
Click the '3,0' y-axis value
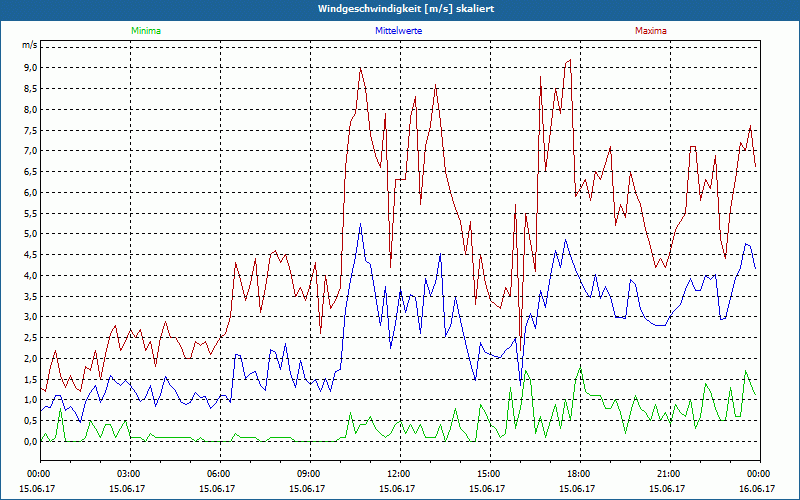31,317
